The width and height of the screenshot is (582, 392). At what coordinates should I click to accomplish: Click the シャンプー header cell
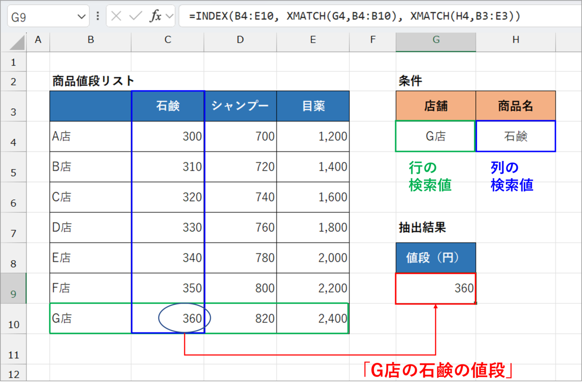(x=240, y=106)
